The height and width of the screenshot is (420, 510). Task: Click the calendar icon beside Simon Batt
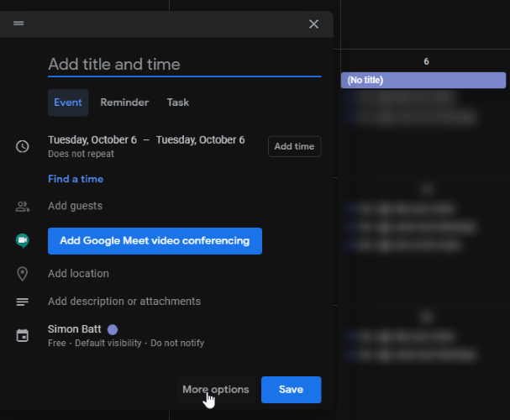tap(23, 335)
